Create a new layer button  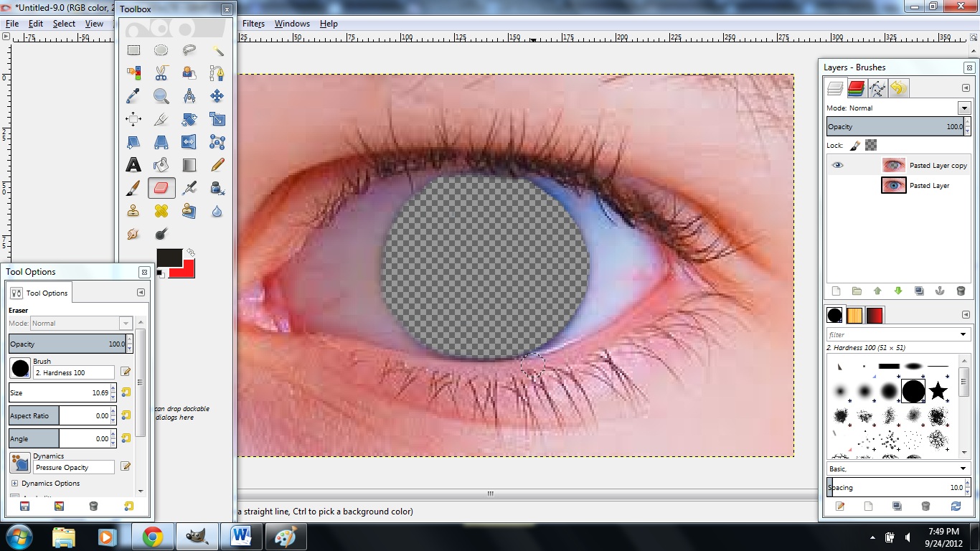(836, 291)
